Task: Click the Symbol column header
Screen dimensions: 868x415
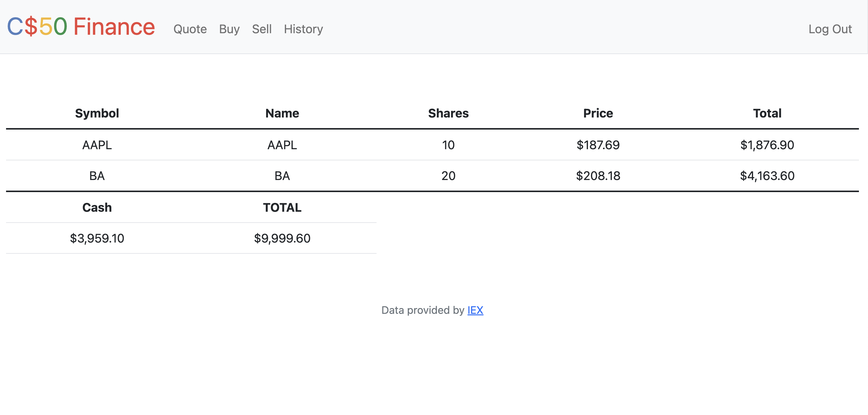Action: coord(97,114)
